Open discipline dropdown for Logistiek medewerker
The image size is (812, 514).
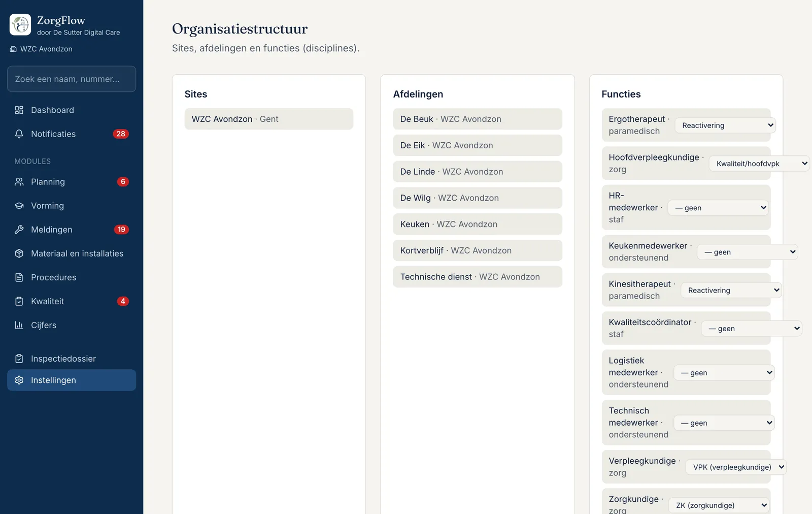click(x=724, y=372)
